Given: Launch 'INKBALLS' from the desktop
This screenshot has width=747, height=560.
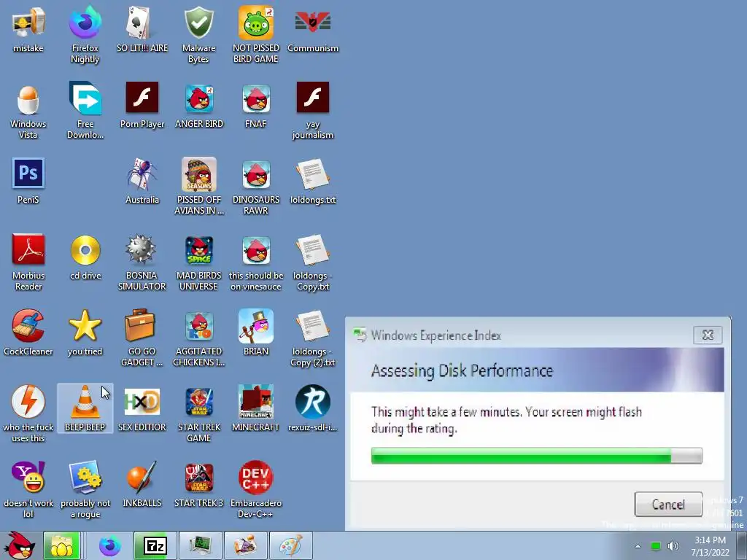Looking at the screenshot, I should tap(142, 484).
